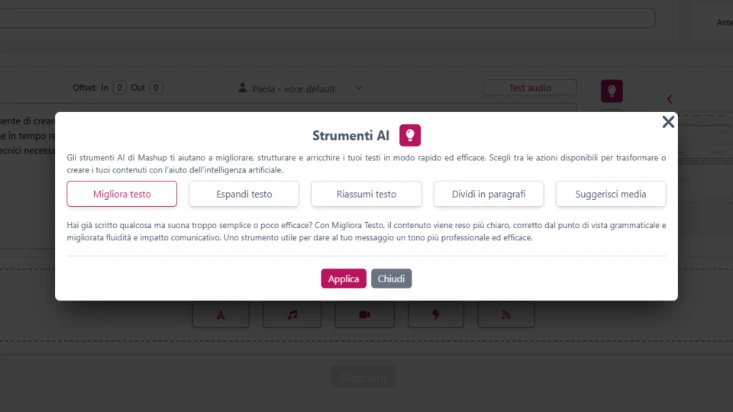Screen dimensions: 733x412
Task: Open the Paola voce default dropdown
Action: pos(300,88)
